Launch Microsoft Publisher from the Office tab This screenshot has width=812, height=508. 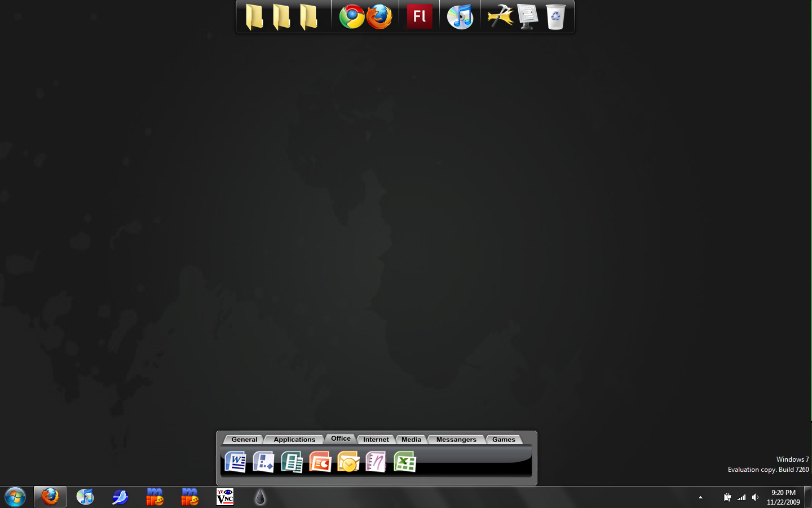pyautogui.click(x=292, y=462)
